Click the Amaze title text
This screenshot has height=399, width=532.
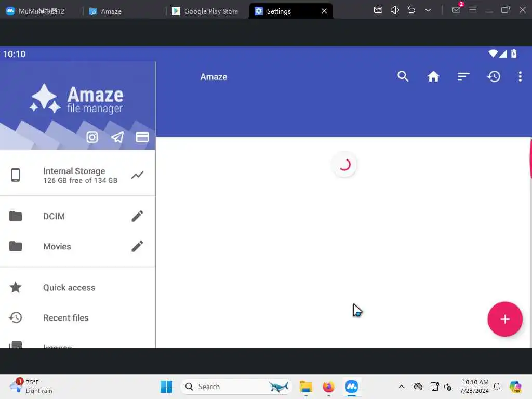point(214,77)
